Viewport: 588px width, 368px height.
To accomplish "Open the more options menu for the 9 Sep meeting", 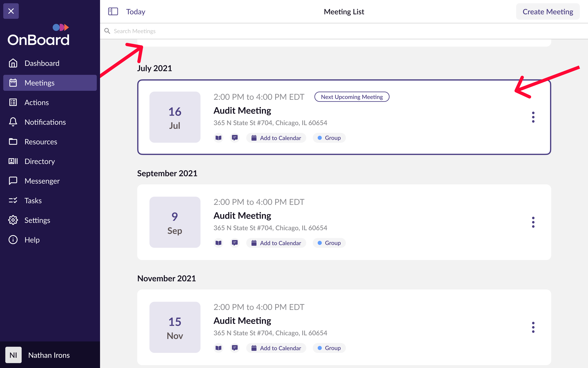I will (x=533, y=222).
